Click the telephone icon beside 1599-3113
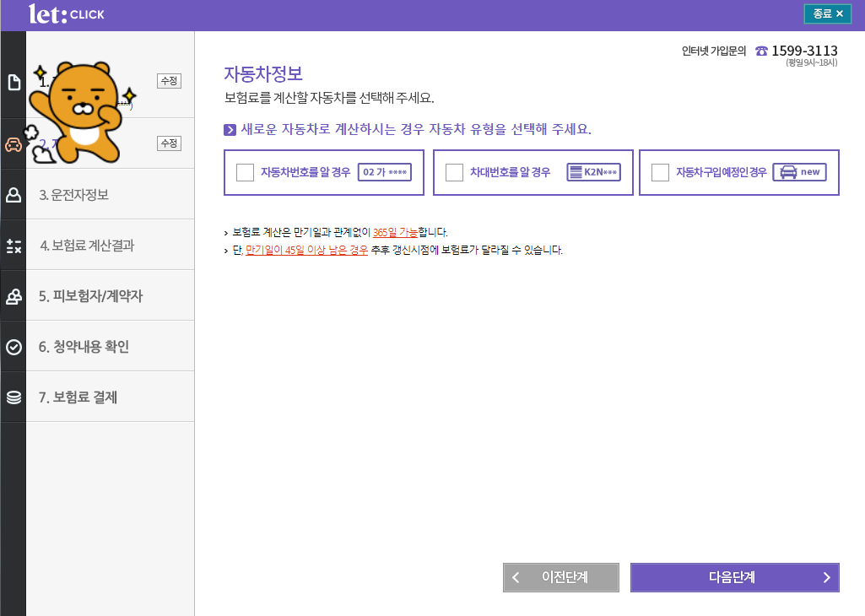 tap(761, 51)
